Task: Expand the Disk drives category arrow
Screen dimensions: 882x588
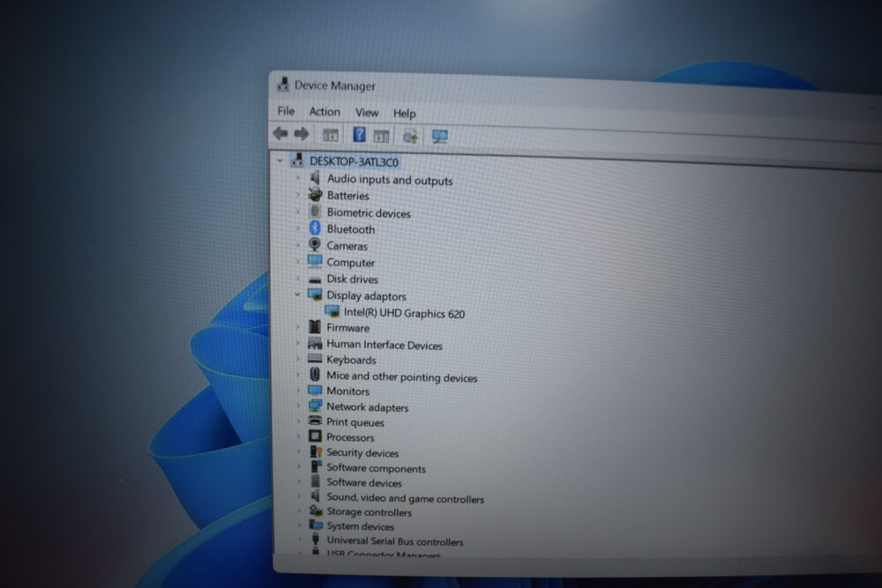Action: coord(297,279)
